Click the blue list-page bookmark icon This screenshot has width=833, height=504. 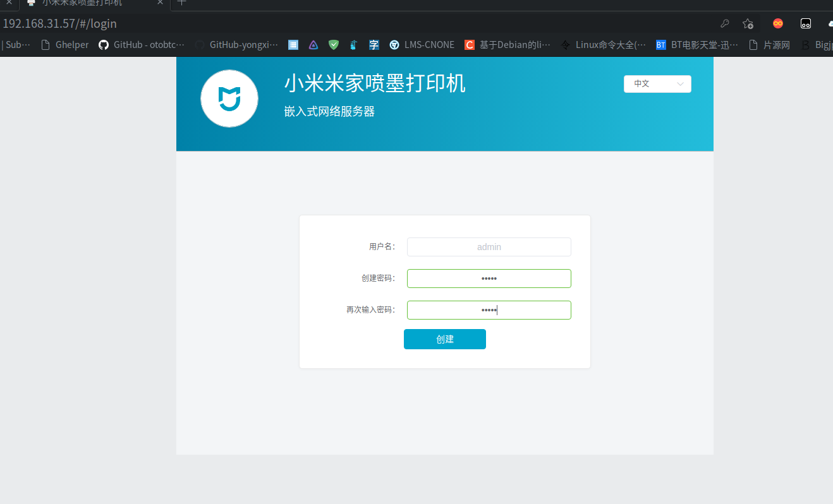[293, 45]
